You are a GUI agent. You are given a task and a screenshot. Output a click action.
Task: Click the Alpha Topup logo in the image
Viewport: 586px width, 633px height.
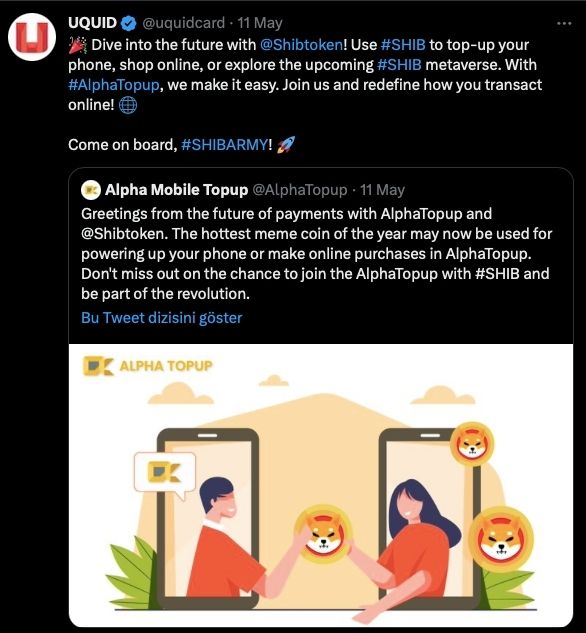pyautogui.click(x=147, y=366)
